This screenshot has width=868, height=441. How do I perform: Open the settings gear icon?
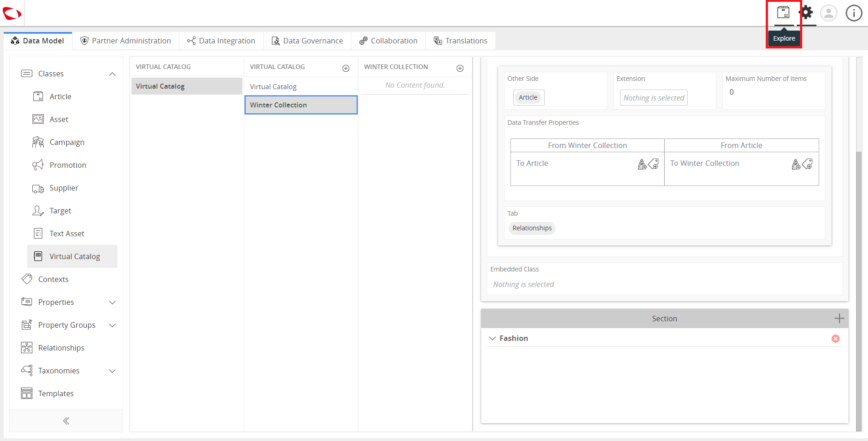click(x=807, y=12)
